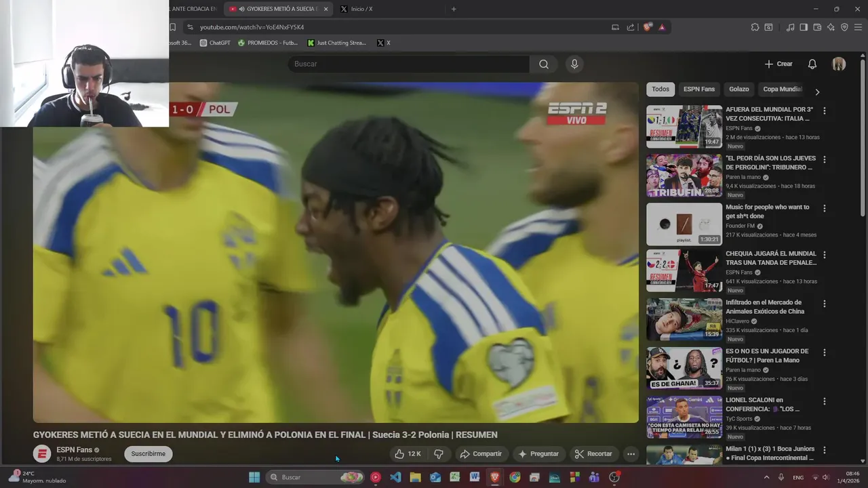Select the 'Copa Mundial' filter chip

coord(783,89)
